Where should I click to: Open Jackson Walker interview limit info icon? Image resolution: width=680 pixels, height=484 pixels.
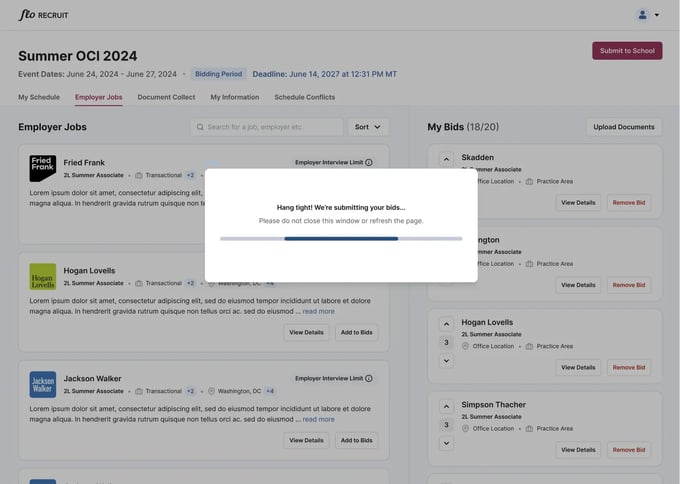point(369,378)
